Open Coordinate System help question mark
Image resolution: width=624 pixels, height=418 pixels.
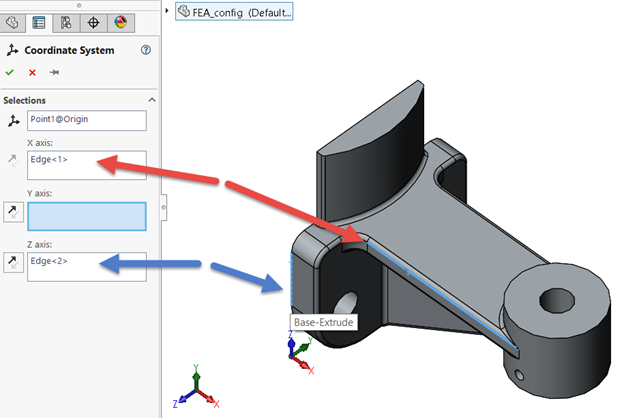(146, 50)
